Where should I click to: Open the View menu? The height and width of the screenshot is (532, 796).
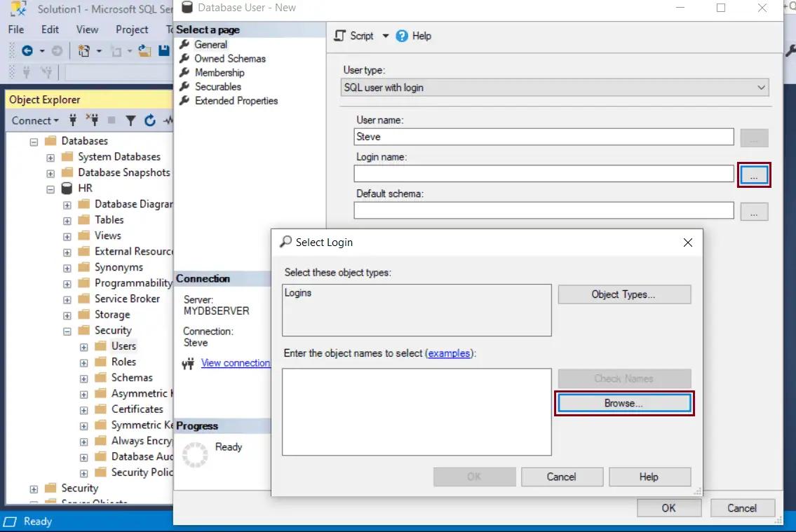tap(87, 29)
